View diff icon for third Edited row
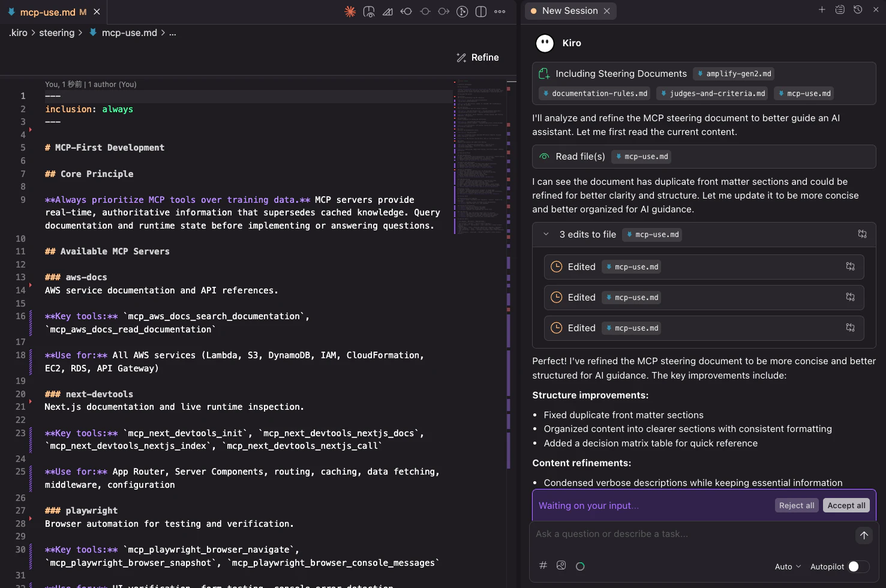The image size is (886, 588). [x=850, y=328]
